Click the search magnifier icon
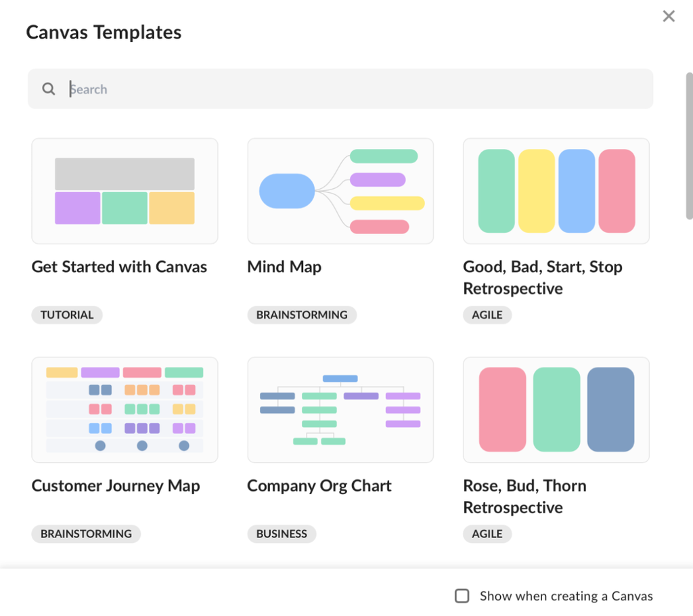Viewport: 693px width, 616px height. 49,89
